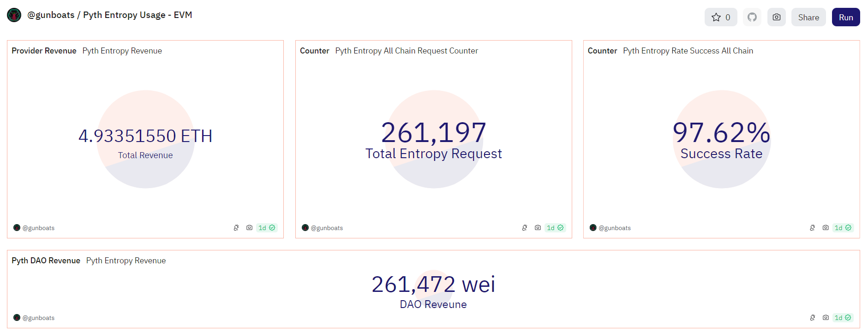Open @gunboats author link on Success Rate card
The height and width of the screenshot is (332, 868).
tap(615, 228)
